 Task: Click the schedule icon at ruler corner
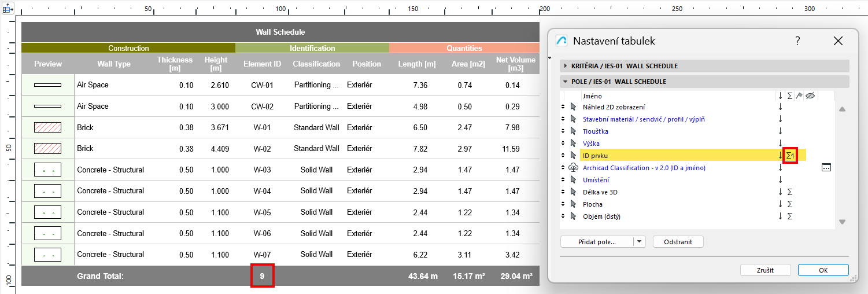8,9
